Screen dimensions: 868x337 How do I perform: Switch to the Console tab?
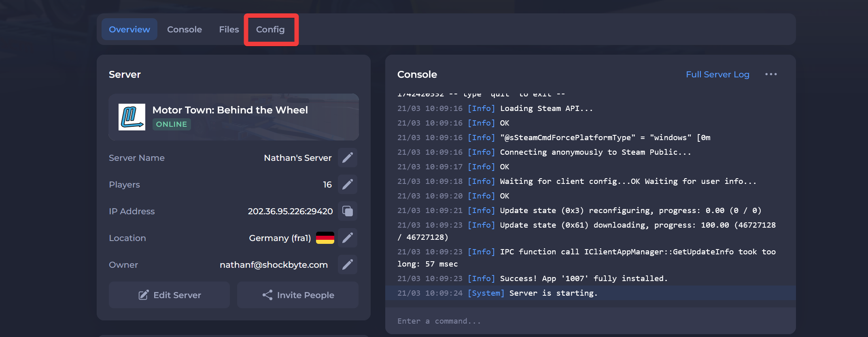(185, 29)
